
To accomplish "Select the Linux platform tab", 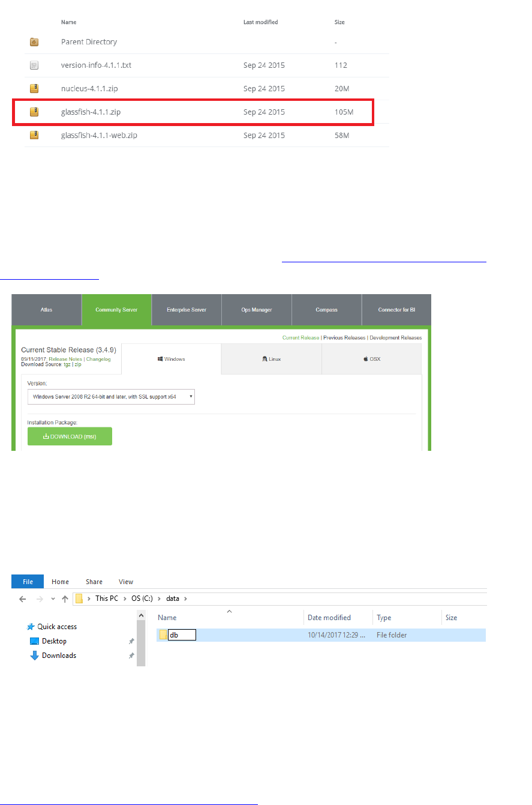I will [271, 359].
